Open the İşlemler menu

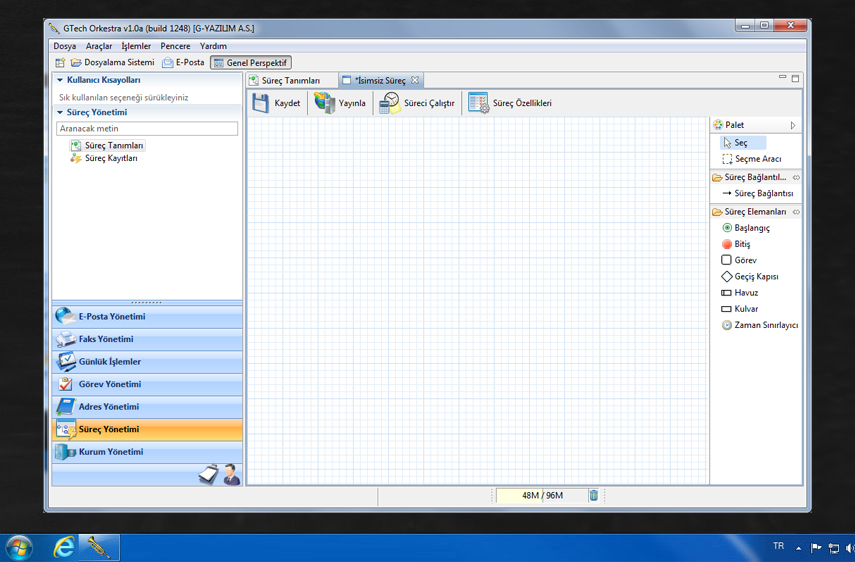click(x=136, y=46)
